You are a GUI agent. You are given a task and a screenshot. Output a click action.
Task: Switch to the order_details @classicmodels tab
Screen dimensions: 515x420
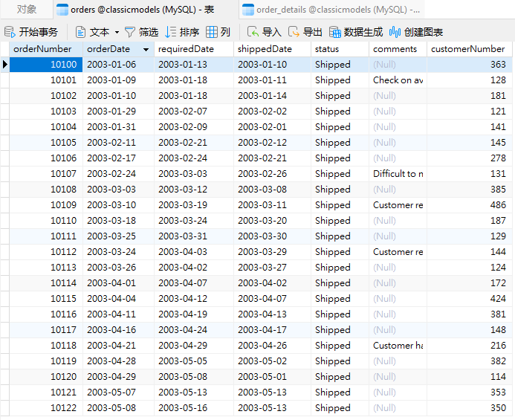coord(331,10)
